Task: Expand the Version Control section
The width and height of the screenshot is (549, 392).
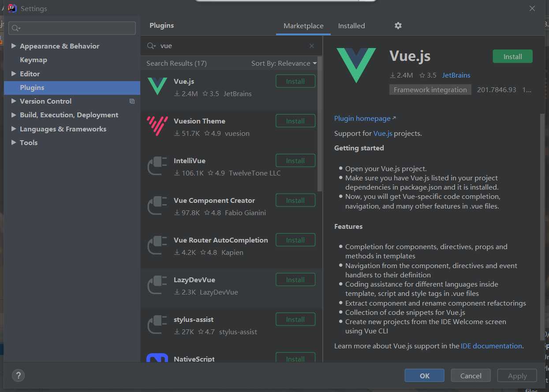Action: pos(14,101)
